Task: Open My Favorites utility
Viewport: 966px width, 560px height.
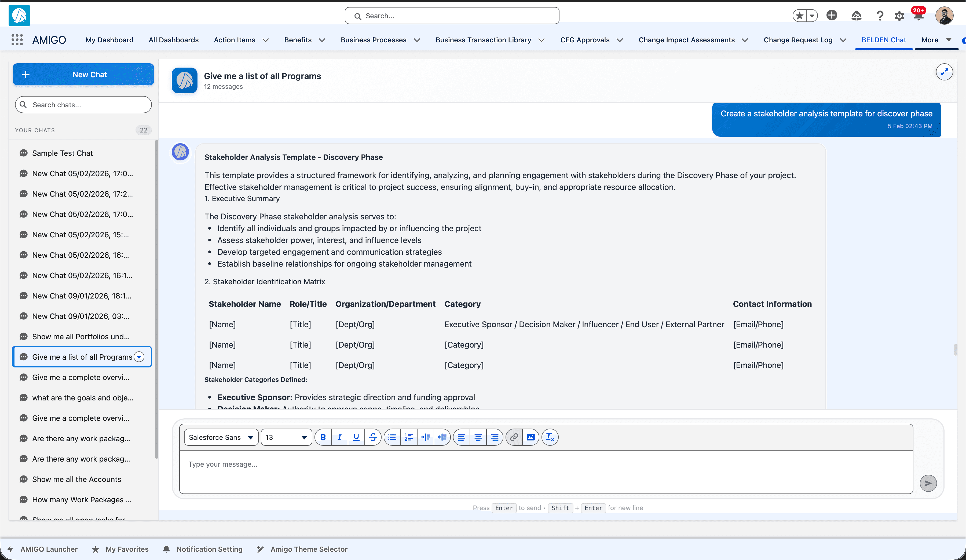Action: 120,549
